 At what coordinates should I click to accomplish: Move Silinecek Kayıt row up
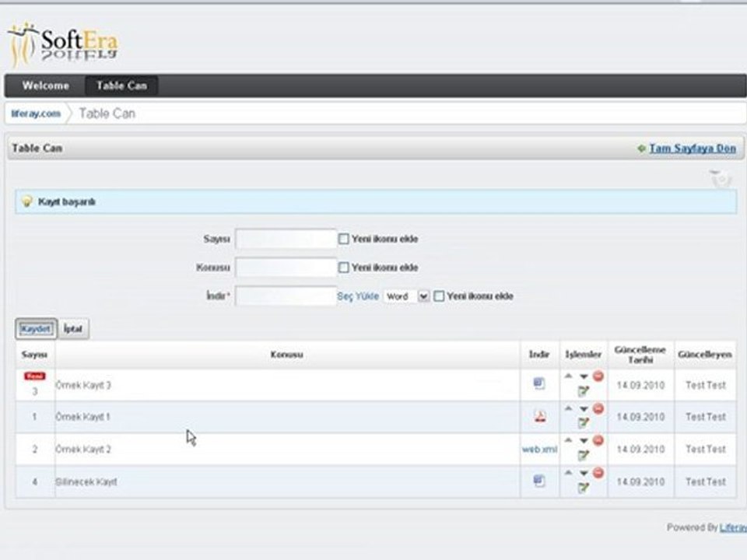pyautogui.click(x=568, y=473)
